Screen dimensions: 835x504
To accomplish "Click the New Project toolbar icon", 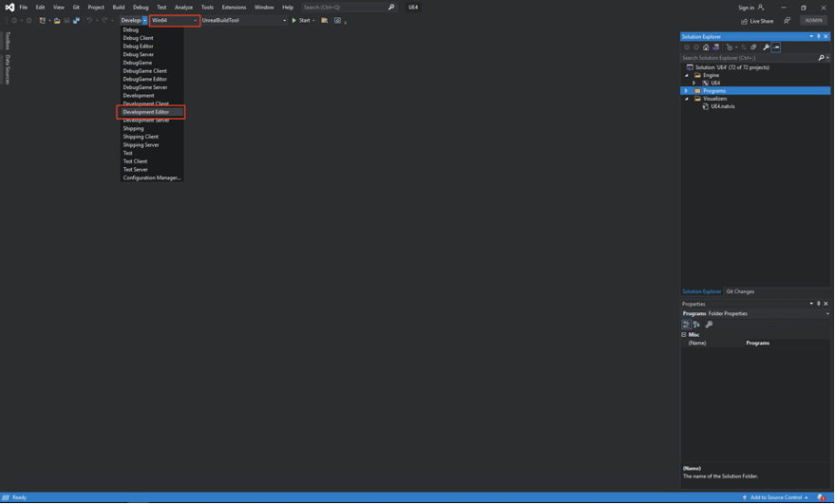I will [x=42, y=21].
